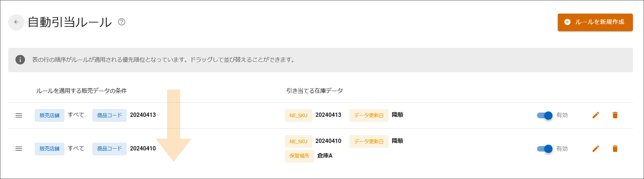Click the ルールを新規作成 button
Image resolution: width=644 pixels, height=179 pixels.
tap(595, 22)
